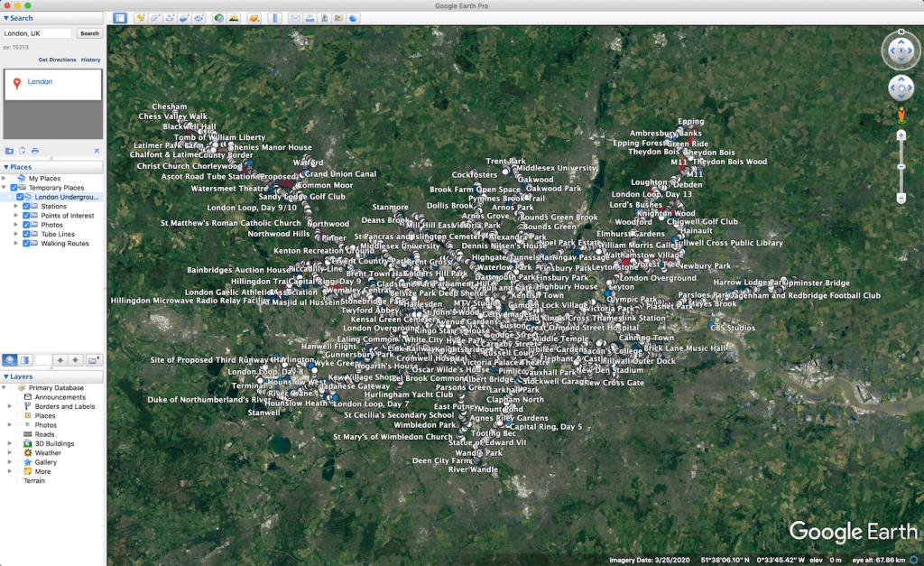Move the zoom slider handle

pyautogui.click(x=901, y=167)
